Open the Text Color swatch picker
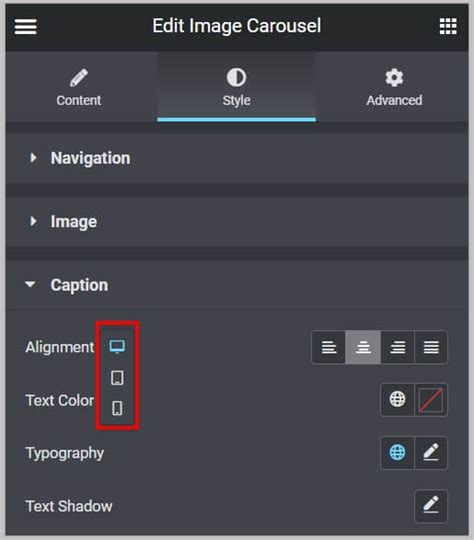The height and width of the screenshot is (540, 474). [x=431, y=400]
